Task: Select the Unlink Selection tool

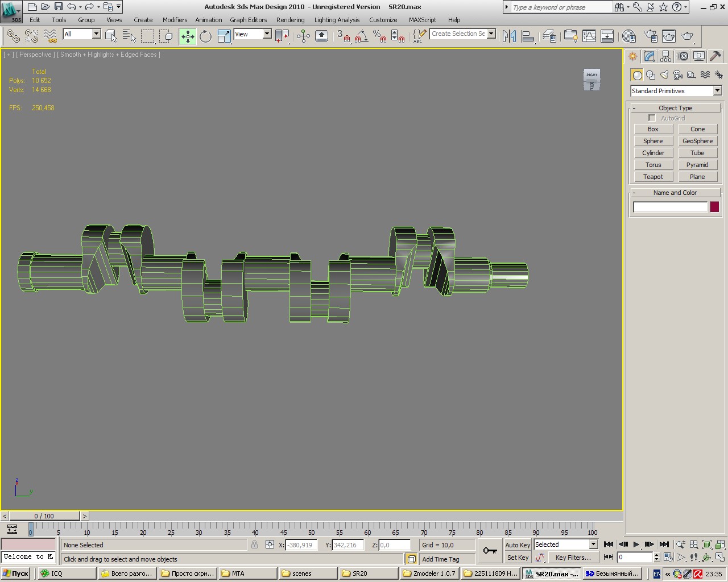Action: tap(31, 36)
